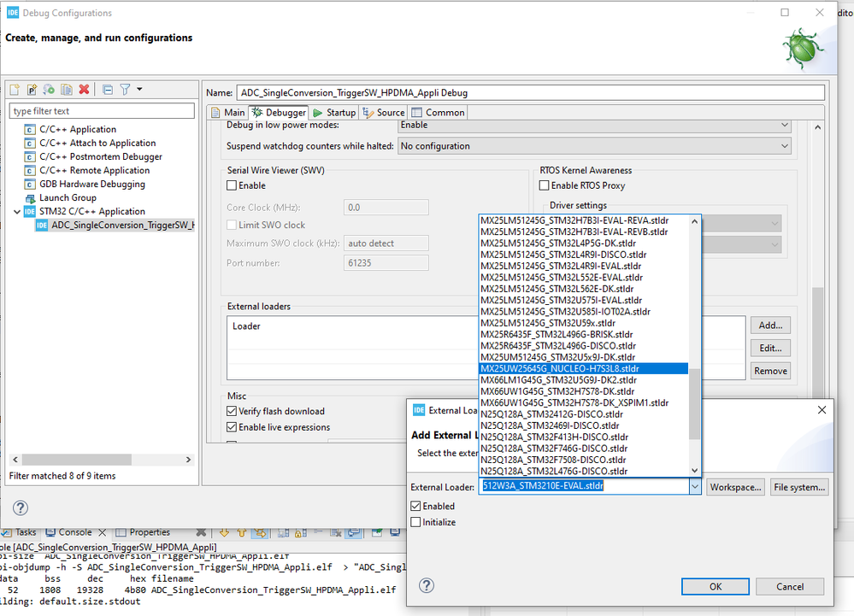Open the External Loader combo box arrow
The width and height of the screenshot is (854, 616).
[694, 487]
